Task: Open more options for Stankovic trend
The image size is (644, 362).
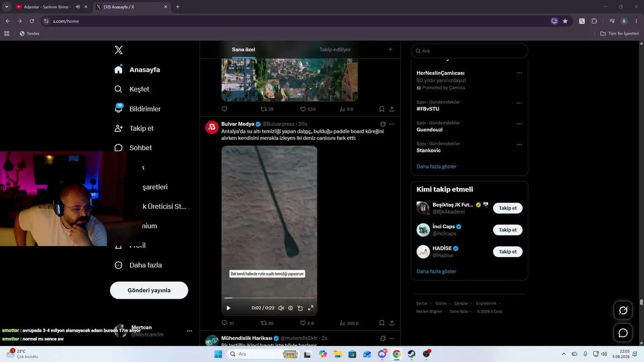Action: 519,145
